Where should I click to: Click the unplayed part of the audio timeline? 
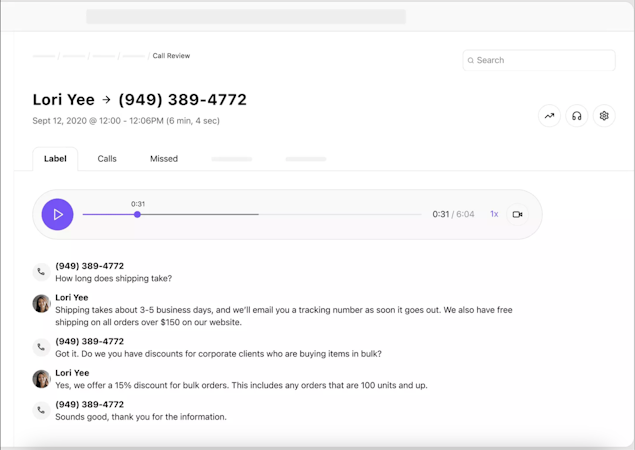(340, 214)
